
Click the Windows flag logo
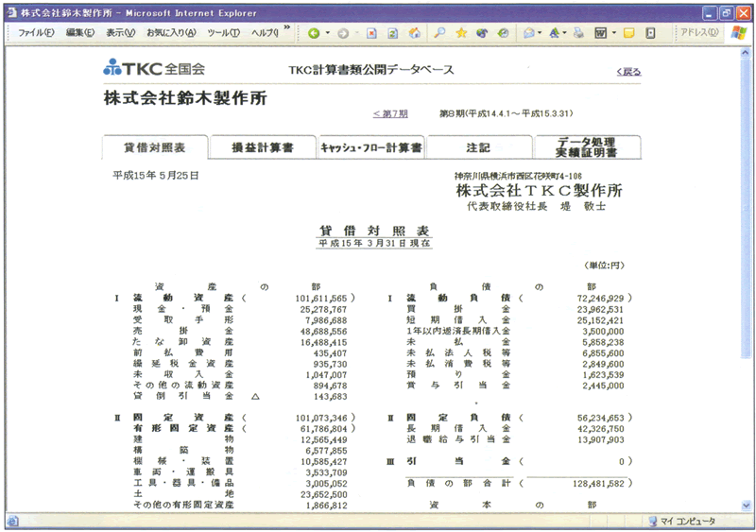tap(738, 33)
